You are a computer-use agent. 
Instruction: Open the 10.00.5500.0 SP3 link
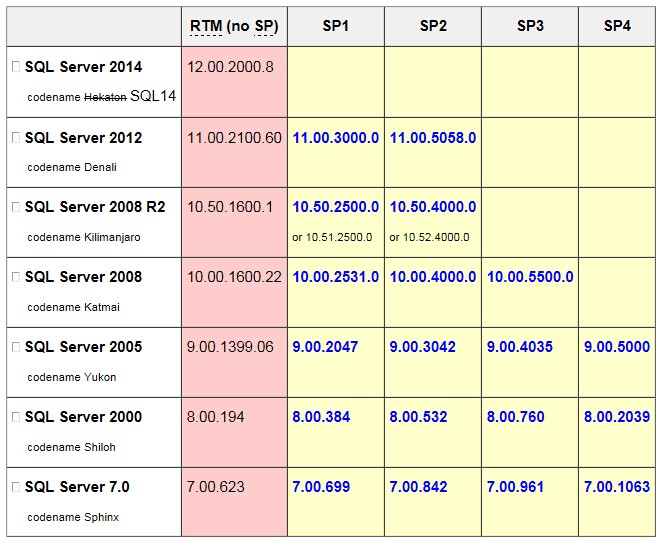tap(530, 277)
